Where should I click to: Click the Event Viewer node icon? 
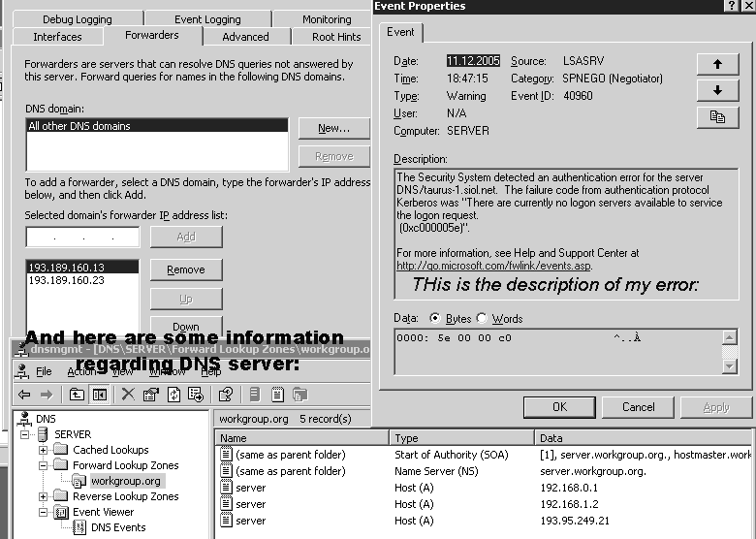[x=61, y=512]
